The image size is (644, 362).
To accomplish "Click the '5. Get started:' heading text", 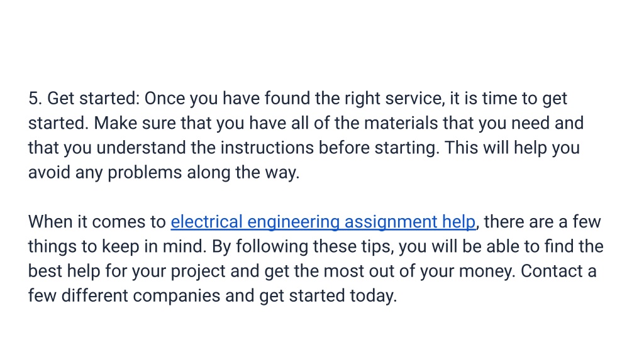I will (84, 99).
